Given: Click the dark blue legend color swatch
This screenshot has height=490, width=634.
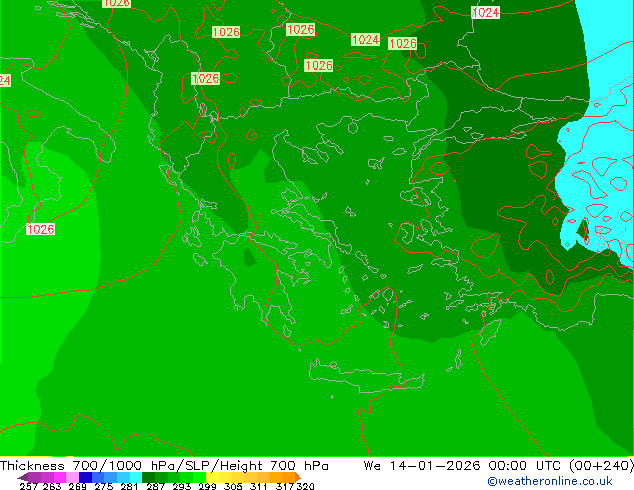Looking at the screenshot, I should (x=85, y=477).
